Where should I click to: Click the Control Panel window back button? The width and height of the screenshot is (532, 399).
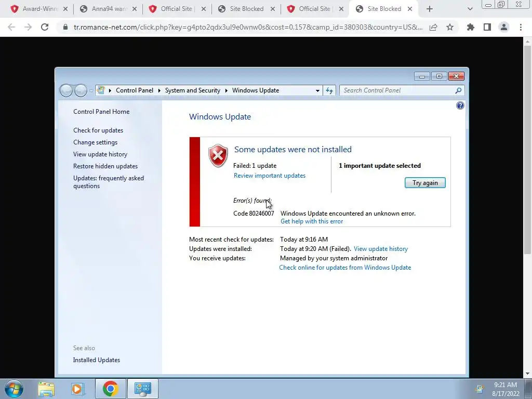click(x=66, y=90)
